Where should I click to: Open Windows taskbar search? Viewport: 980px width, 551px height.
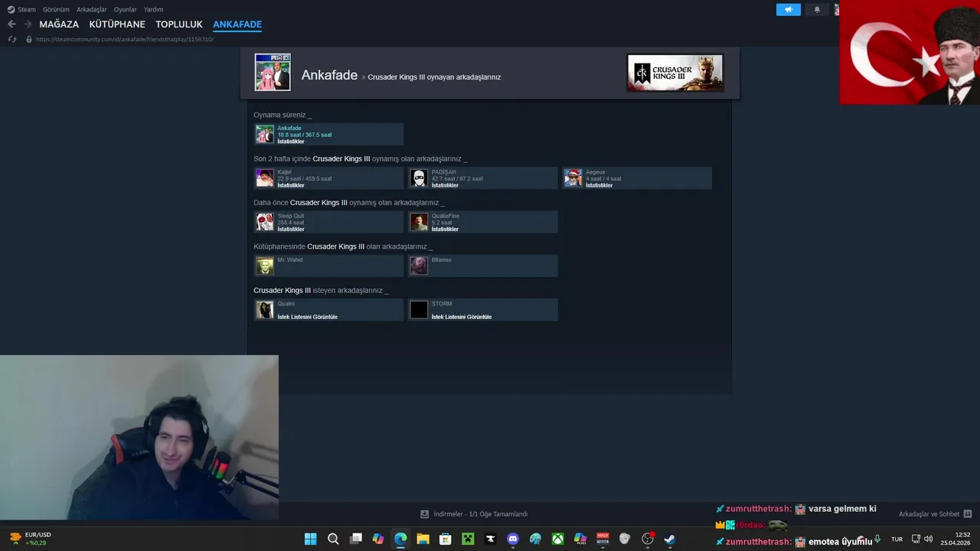pyautogui.click(x=333, y=539)
